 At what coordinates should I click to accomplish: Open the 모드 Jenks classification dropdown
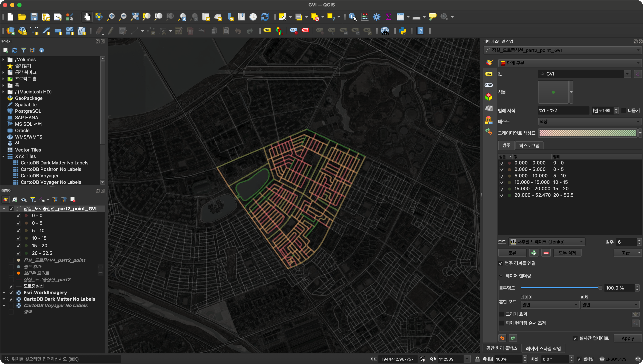[547, 242]
